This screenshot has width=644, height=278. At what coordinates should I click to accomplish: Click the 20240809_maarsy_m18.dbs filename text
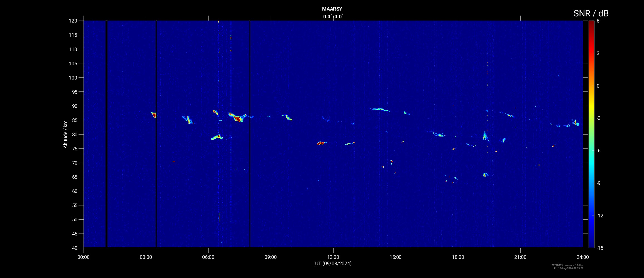[567, 265]
